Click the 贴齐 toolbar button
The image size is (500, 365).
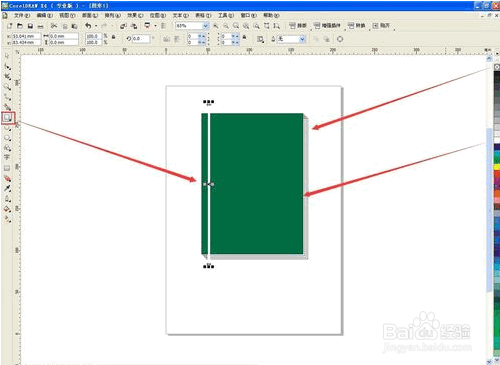[x=381, y=26]
